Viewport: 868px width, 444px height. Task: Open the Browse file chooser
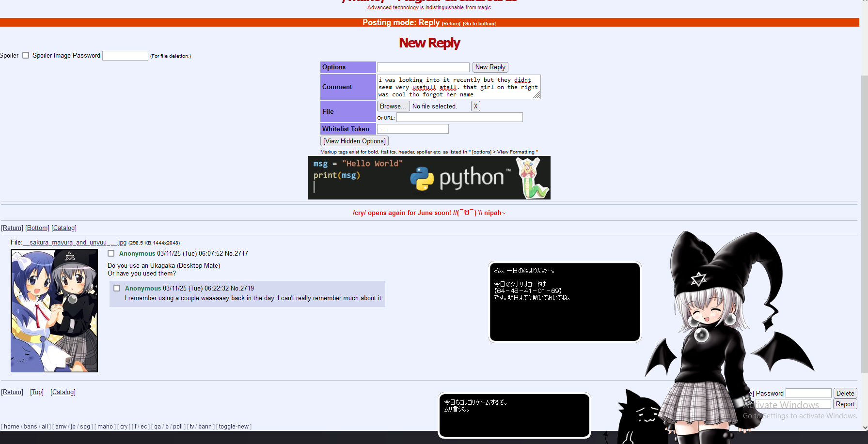coord(393,106)
